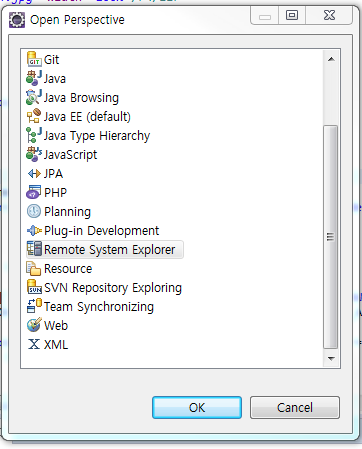Click the PHP perspective icon
The height and width of the screenshot is (449, 362).
coord(34,192)
